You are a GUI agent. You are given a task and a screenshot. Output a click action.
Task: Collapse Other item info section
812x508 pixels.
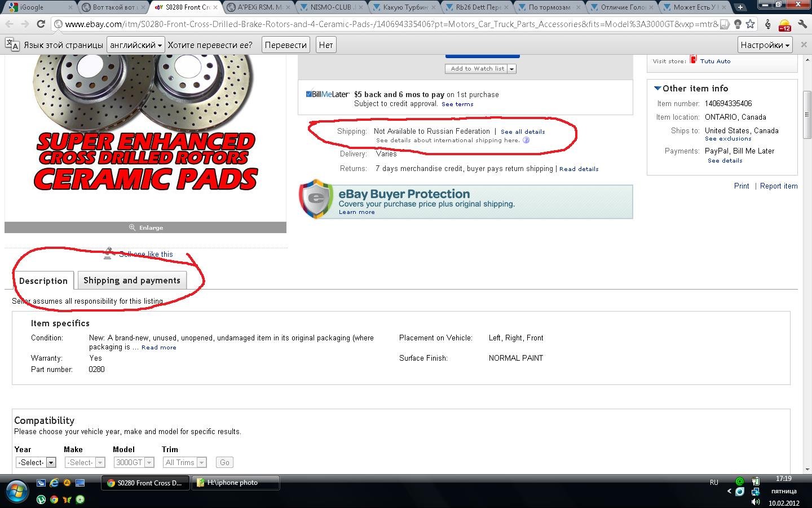[x=657, y=88]
